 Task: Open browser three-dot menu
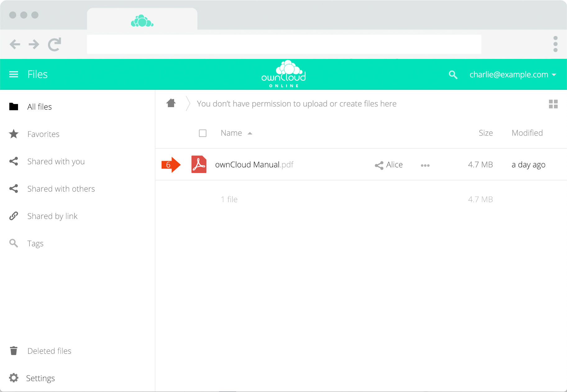(x=555, y=44)
